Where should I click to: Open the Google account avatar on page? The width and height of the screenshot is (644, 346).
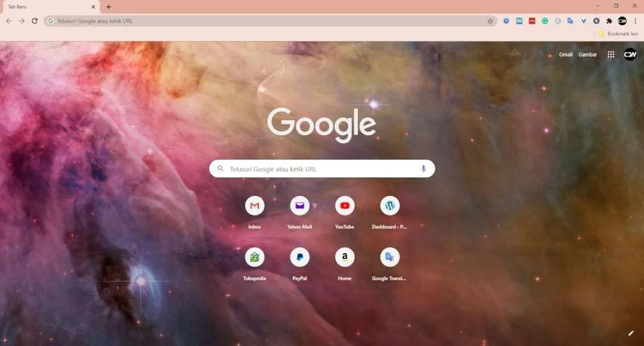coord(630,54)
